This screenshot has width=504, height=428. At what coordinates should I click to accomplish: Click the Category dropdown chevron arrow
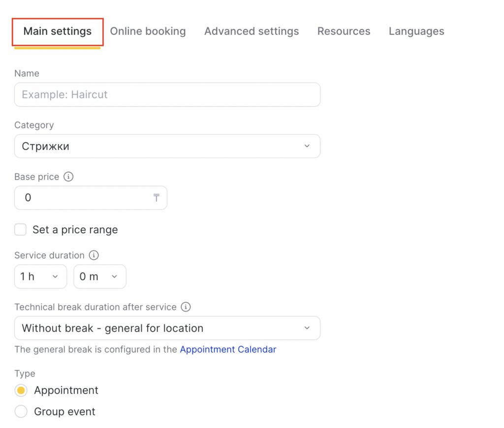pyautogui.click(x=307, y=146)
